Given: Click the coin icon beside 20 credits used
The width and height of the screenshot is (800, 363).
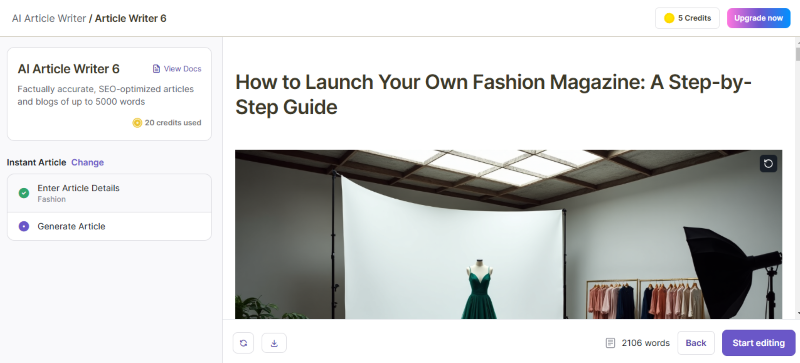Looking at the screenshot, I should click(x=137, y=123).
